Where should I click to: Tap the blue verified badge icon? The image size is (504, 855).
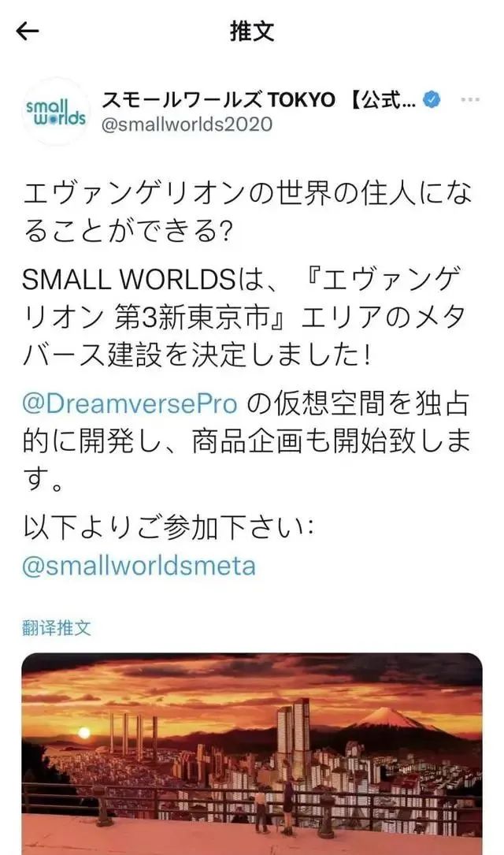pos(432,100)
